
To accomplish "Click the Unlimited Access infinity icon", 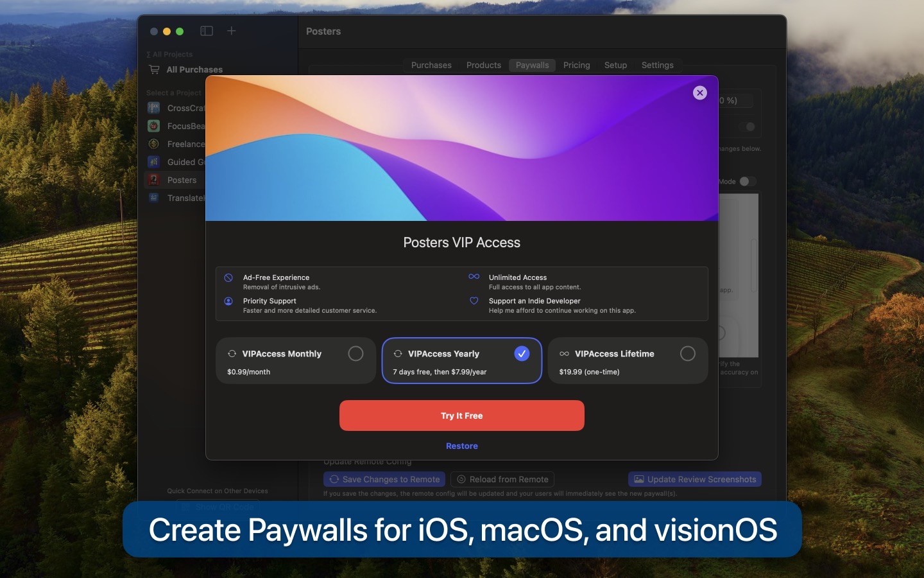I will point(474,277).
